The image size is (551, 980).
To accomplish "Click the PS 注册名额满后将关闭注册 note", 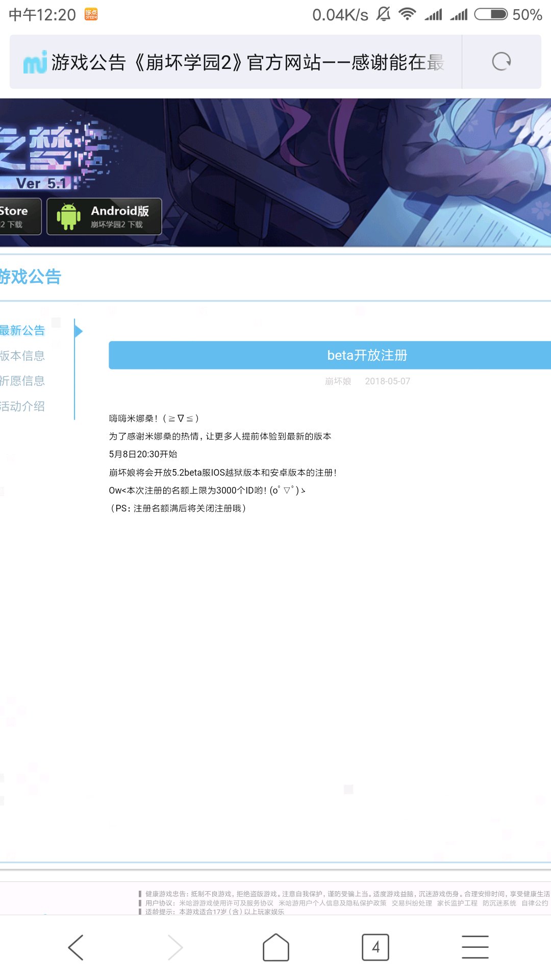I will [x=178, y=508].
